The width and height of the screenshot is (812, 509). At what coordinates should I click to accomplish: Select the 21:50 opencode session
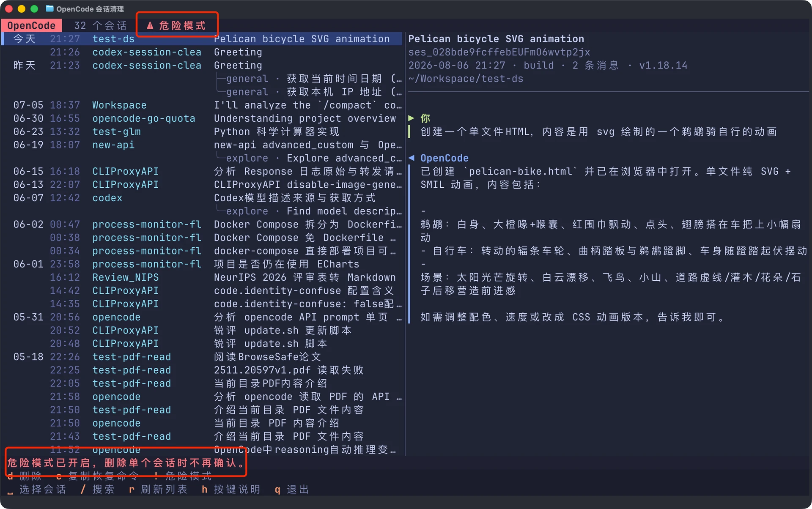pos(201,423)
